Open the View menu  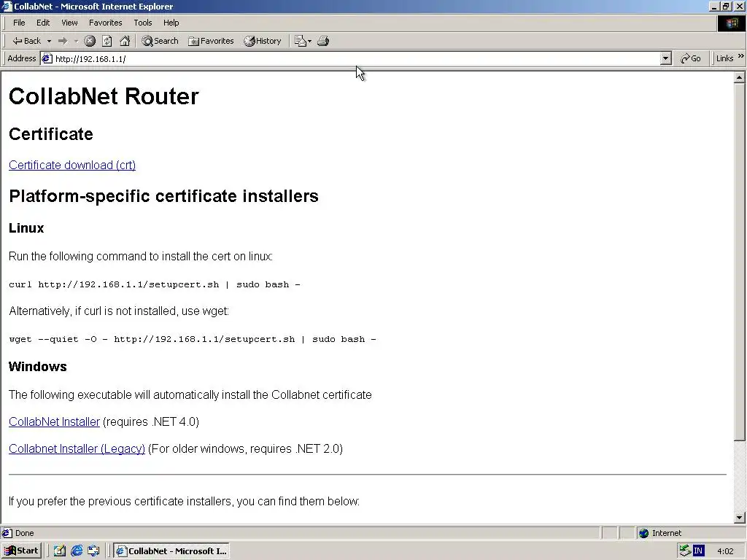point(69,23)
